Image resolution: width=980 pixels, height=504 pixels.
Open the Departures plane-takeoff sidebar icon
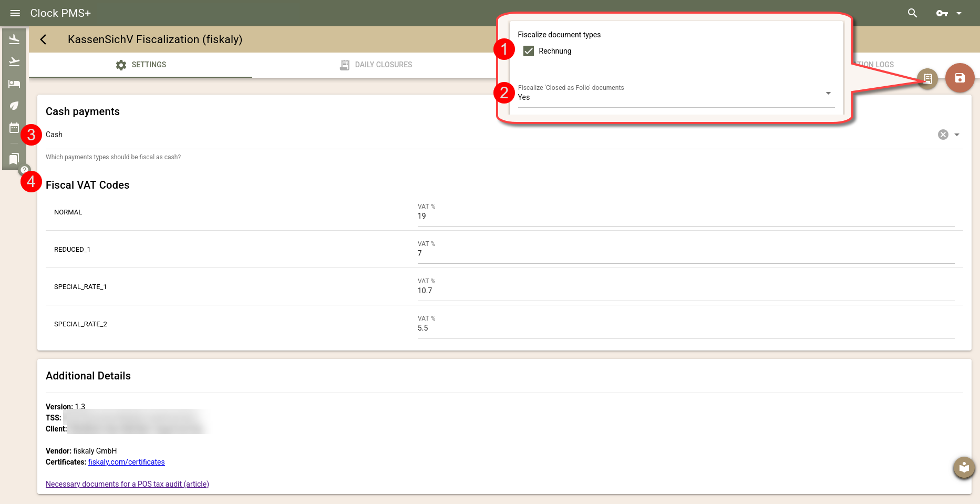coord(14,61)
